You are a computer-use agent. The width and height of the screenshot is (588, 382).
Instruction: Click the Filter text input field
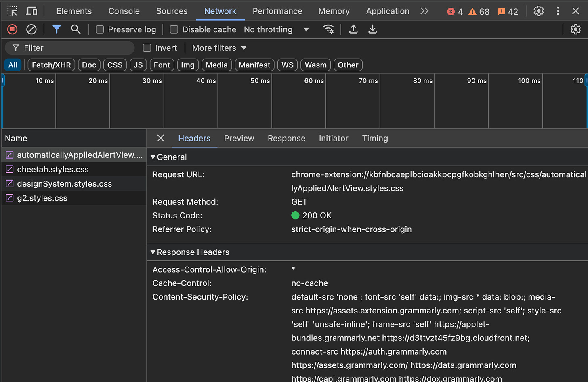[75, 48]
